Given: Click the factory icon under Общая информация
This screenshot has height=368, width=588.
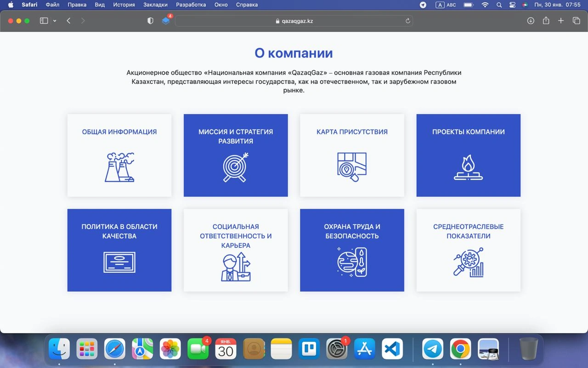Looking at the screenshot, I should [x=119, y=167].
